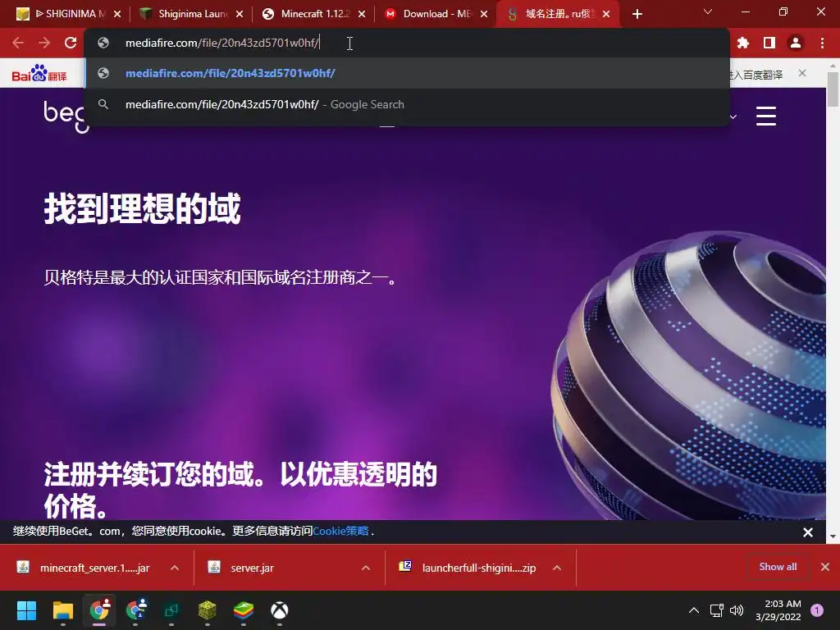Open BlueStacks from the taskbar

coord(244,610)
